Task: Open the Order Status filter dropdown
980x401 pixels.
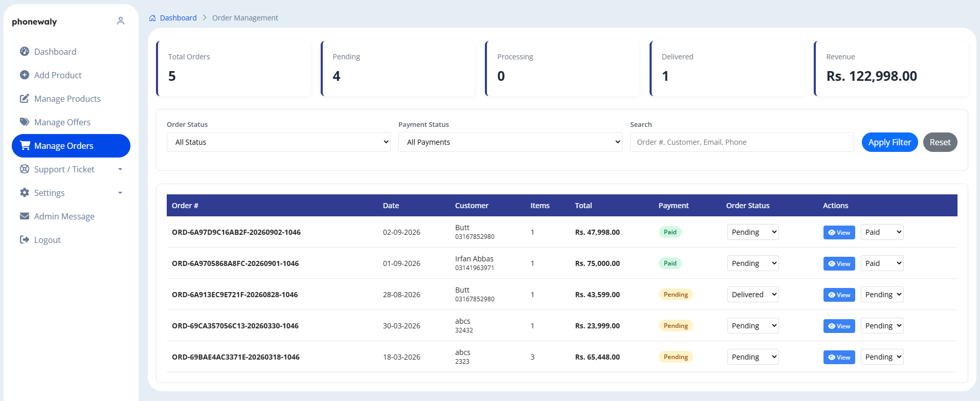Action: point(279,142)
